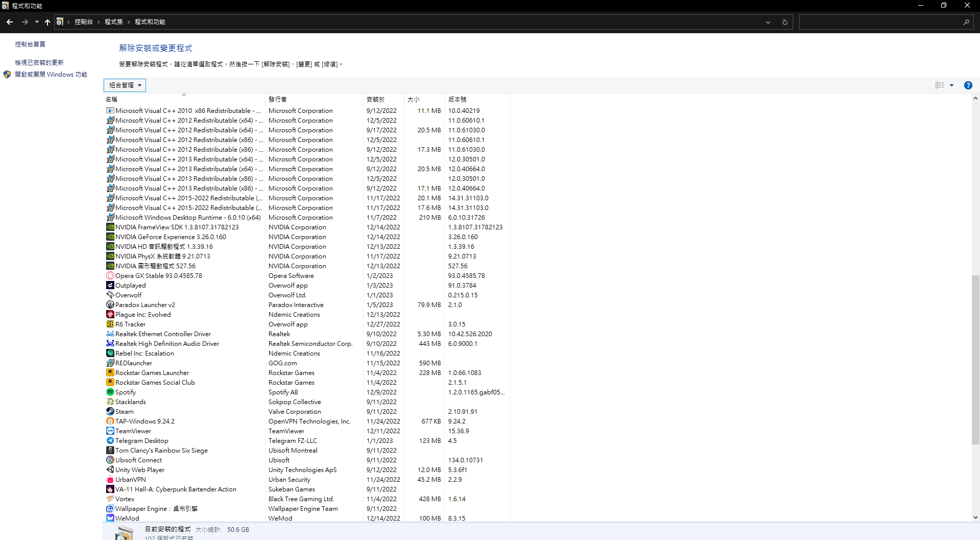
Task: Select the Wallpaper Engine icon
Action: [110, 509]
